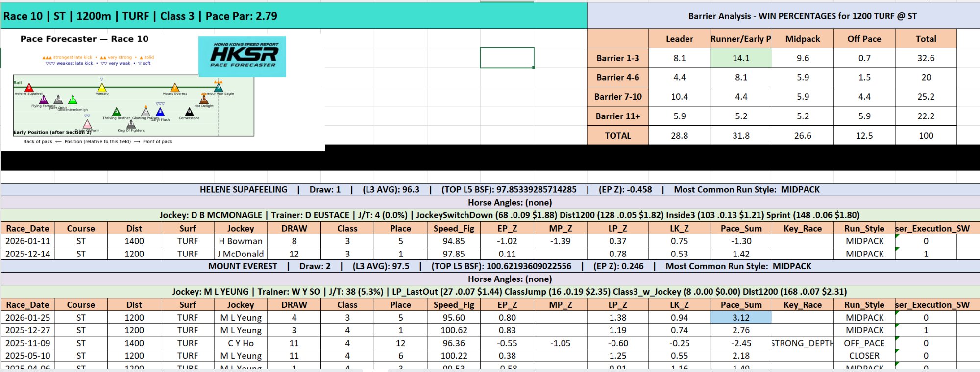Image resolution: width=980 pixels, height=372 pixels.
Task: Select the blue Daryl Flash marker number 3
Action: 160,112
